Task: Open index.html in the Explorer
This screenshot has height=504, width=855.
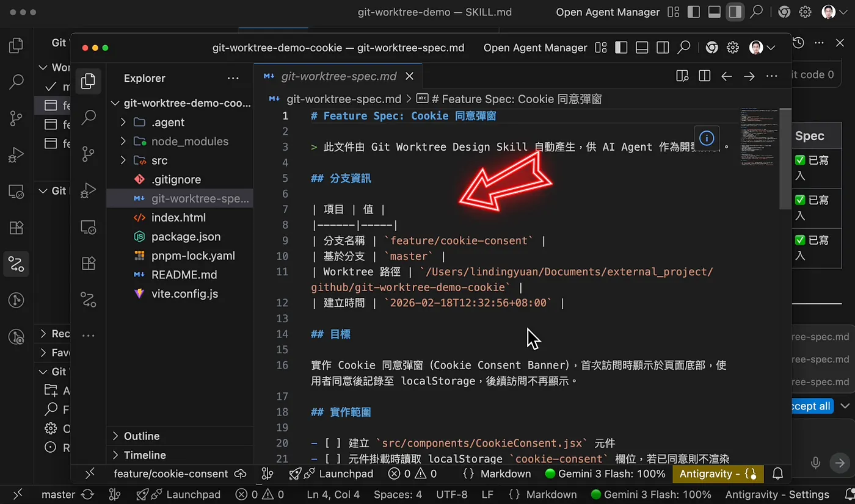Action: [x=179, y=217]
